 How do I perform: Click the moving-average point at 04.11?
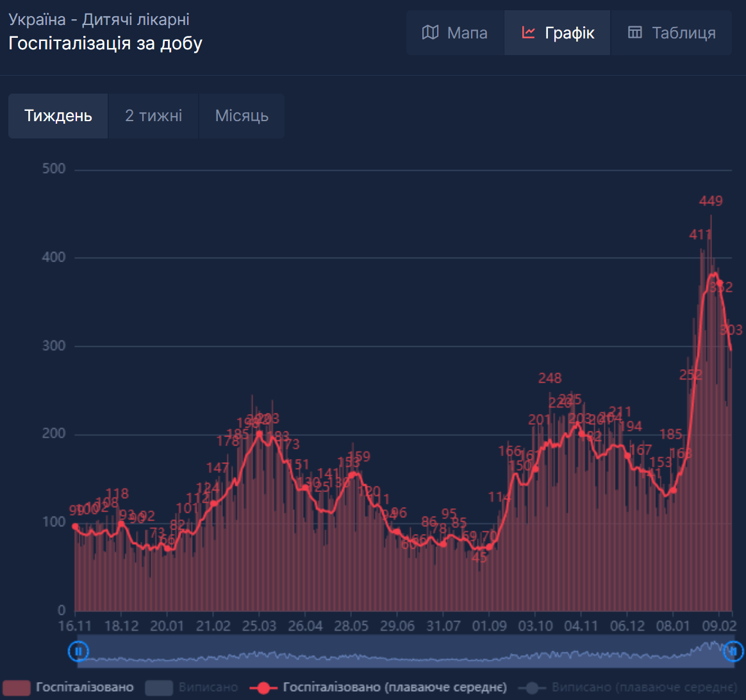pyautogui.click(x=581, y=433)
